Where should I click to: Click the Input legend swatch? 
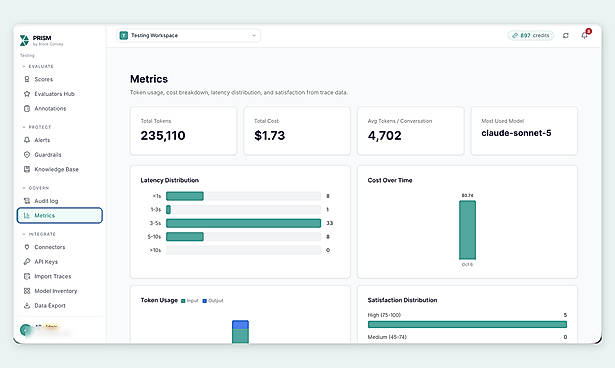tap(183, 301)
